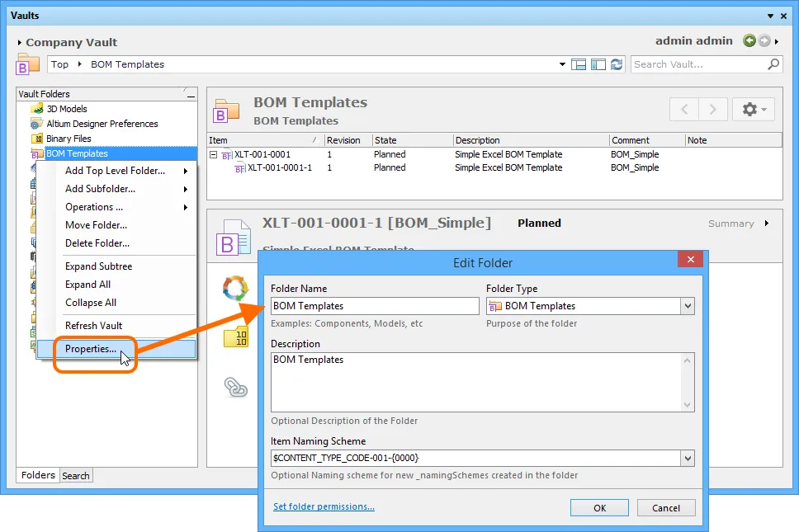Minimize the Vault Folders pane
The height and width of the screenshot is (532, 799).
[x=191, y=95]
